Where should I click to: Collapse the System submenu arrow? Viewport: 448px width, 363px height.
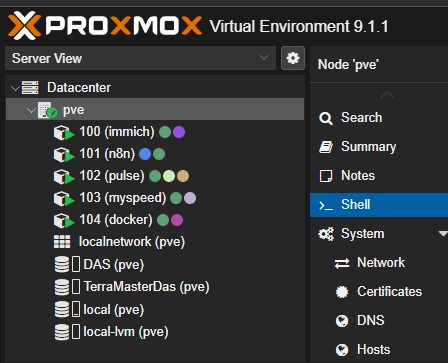[443, 234]
